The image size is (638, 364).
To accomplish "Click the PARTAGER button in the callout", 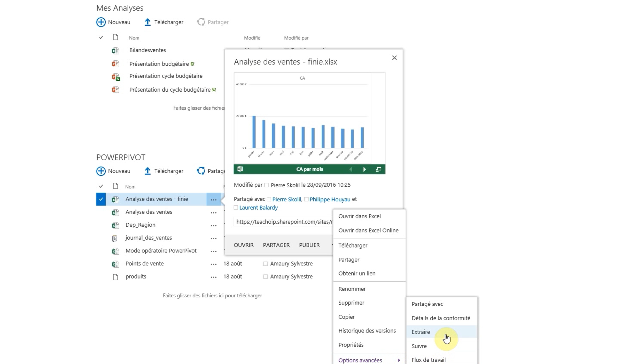I will 276,245.
